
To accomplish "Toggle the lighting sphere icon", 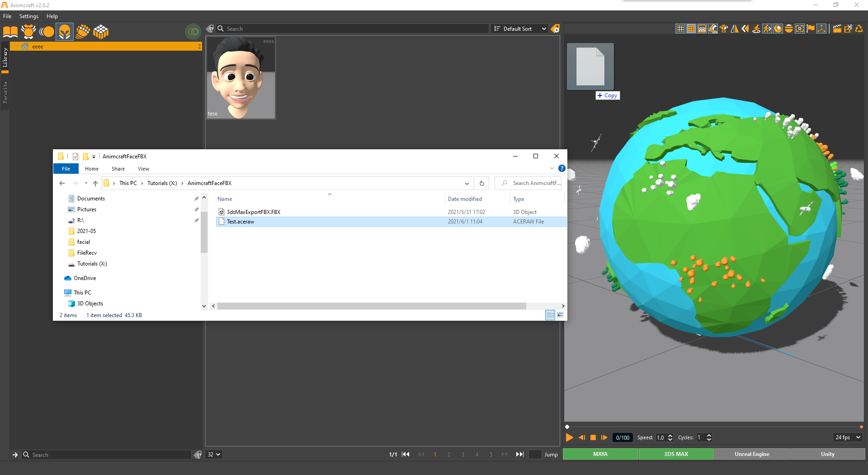I will (x=778, y=28).
